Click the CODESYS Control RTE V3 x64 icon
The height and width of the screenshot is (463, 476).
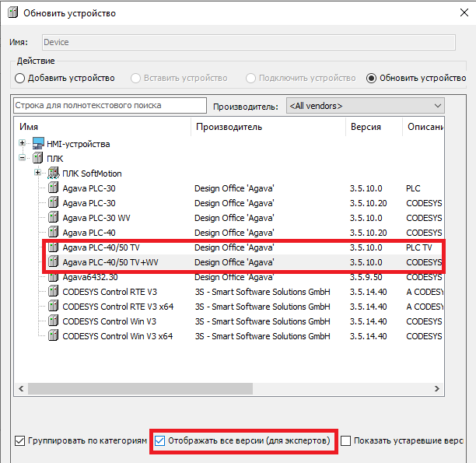[x=54, y=307]
